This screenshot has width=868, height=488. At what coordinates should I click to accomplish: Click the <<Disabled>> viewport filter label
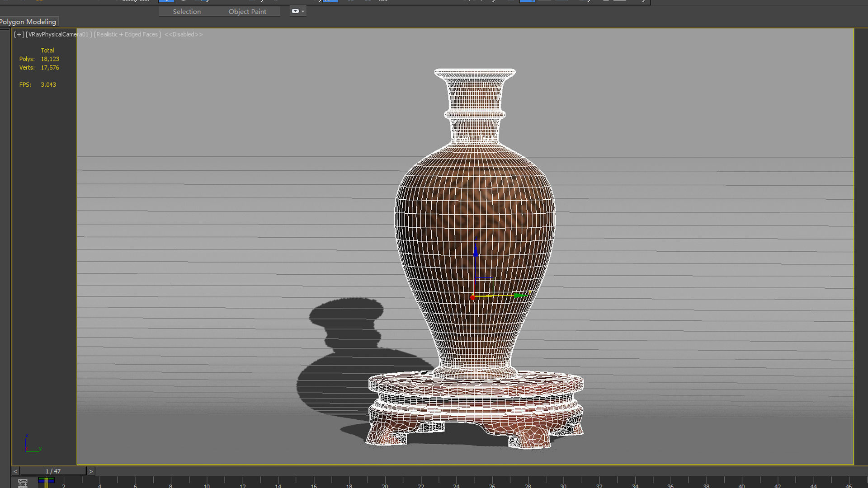(184, 34)
